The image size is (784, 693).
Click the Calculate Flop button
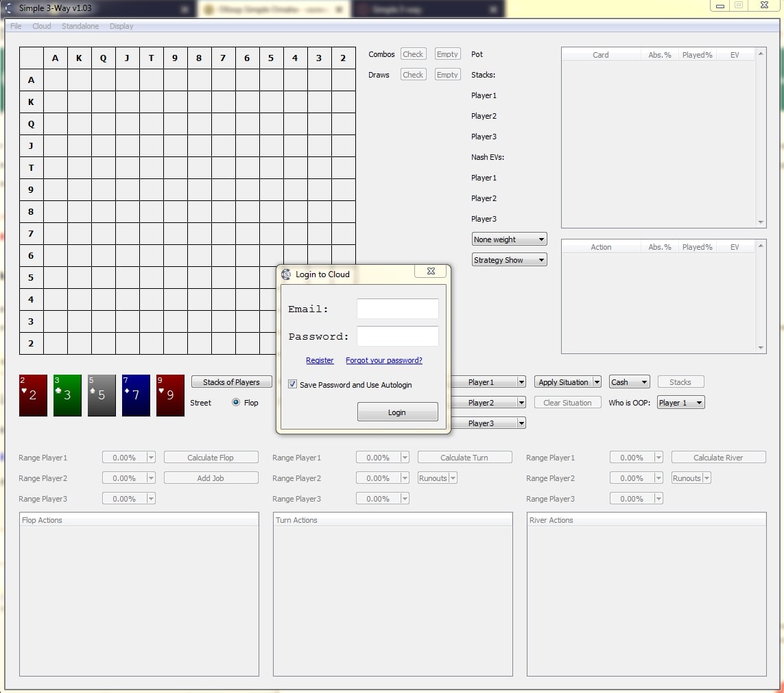tap(211, 457)
